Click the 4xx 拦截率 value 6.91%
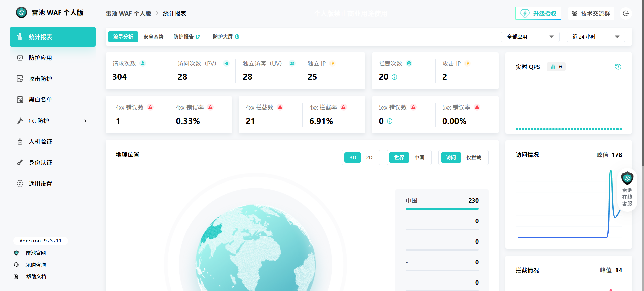Image resolution: width=644 pixels, height=291 pixels. [x=321, y=121]
